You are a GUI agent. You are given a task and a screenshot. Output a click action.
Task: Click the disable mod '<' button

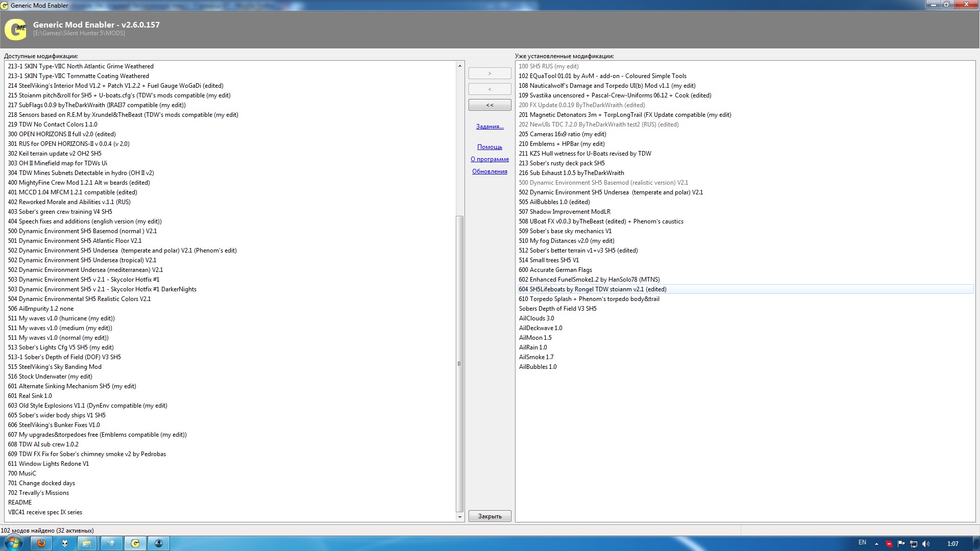click(x=489, y=89)
